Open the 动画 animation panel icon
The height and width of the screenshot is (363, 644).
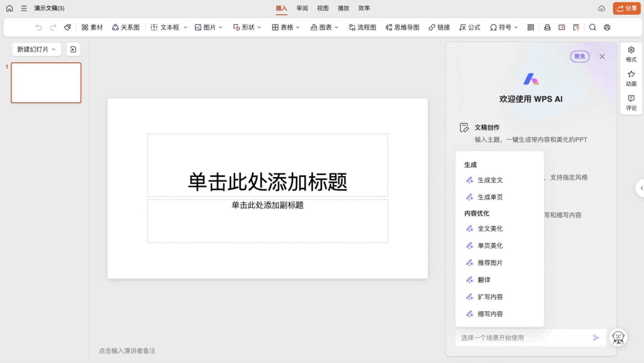(x=631, y=78)
